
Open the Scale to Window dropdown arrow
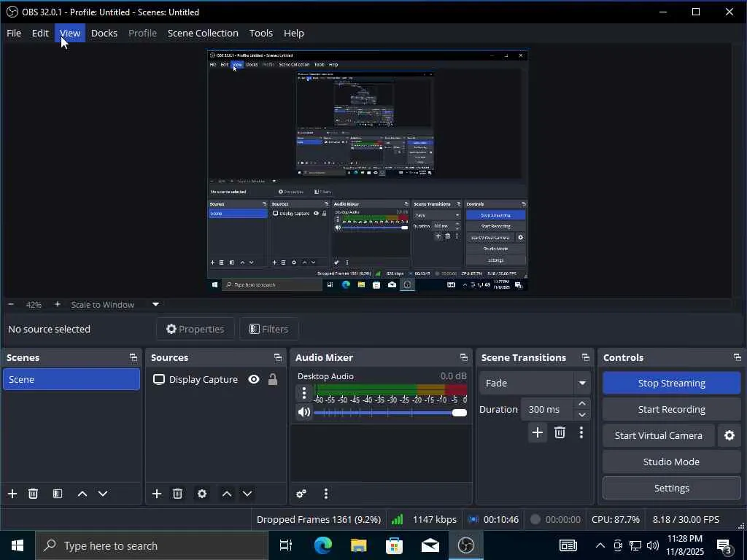[x=155, y=304]
